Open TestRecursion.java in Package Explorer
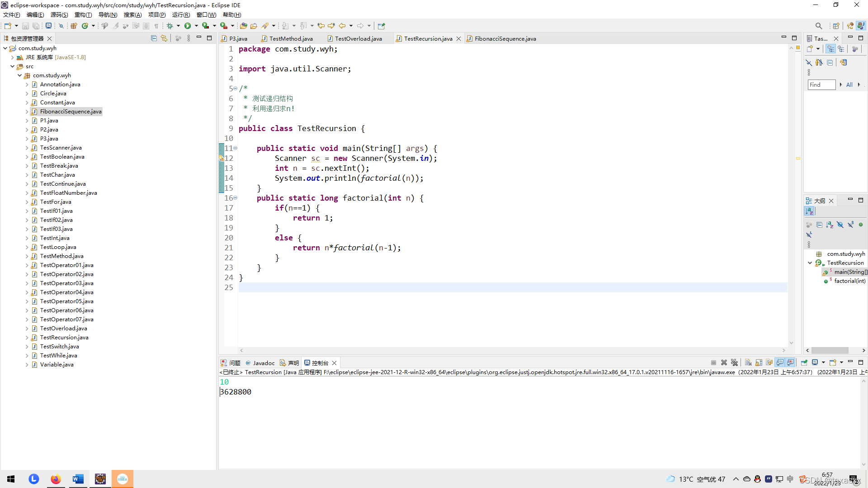 (x=64, y=338)
